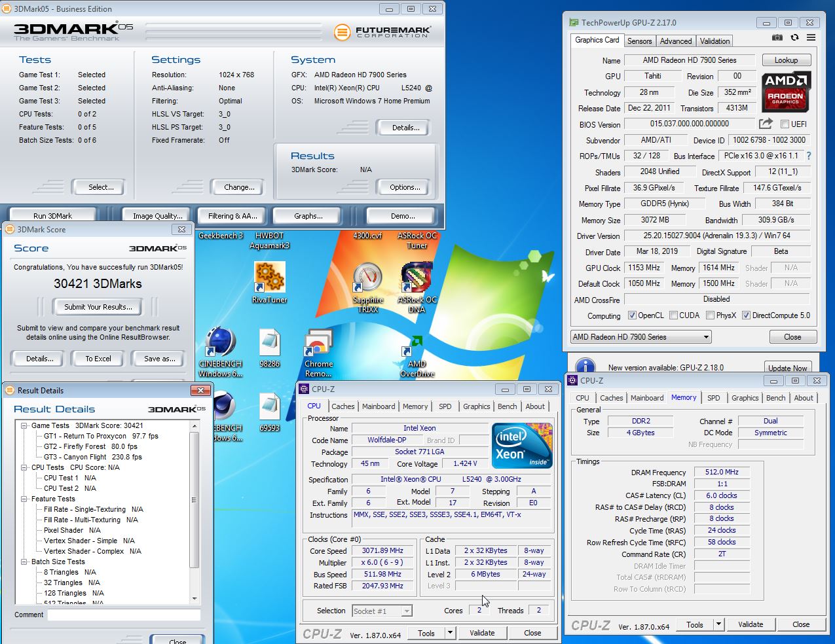The image size is (835, 644).
Task: Open the RivaTuner desktop shortcut
Action: (x=270, y=282)
